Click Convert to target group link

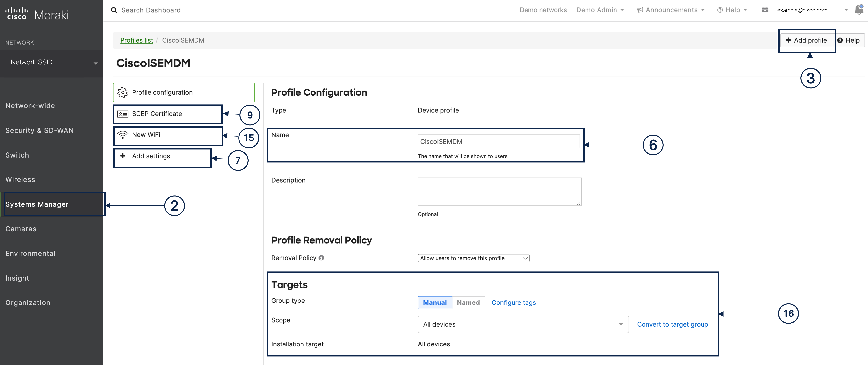(x=672, y=324)
